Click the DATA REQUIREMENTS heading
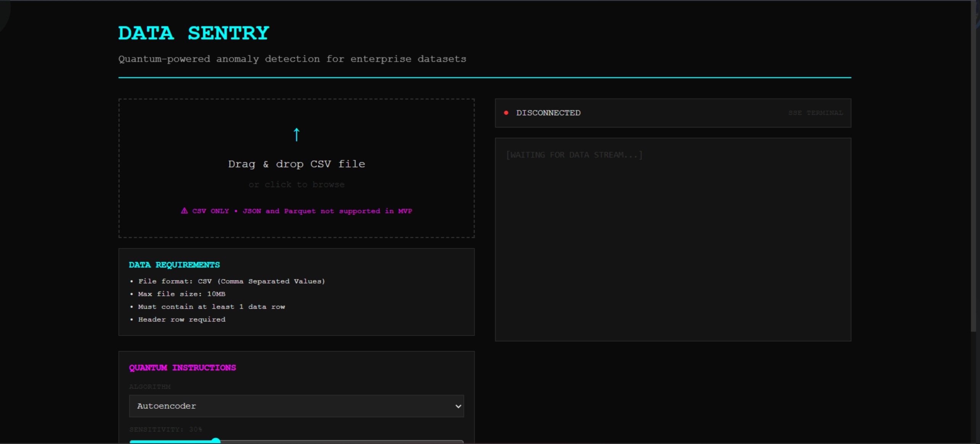This screenshot has width=980, height=444. click(174, 265)
